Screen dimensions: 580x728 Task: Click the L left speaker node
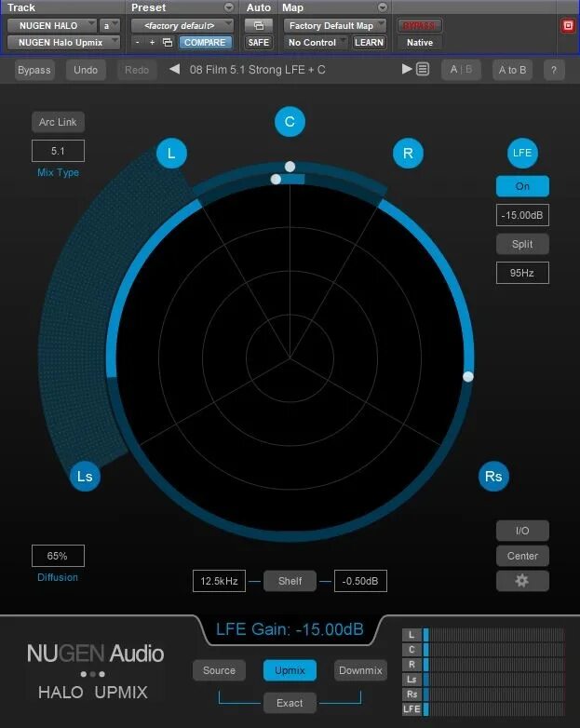click(x=171, y=154)
